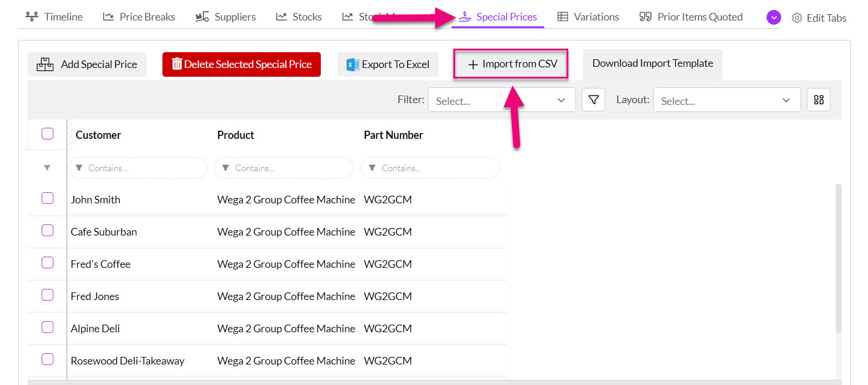
Task: Switch to the Variations tab
Action: [588, 17]
